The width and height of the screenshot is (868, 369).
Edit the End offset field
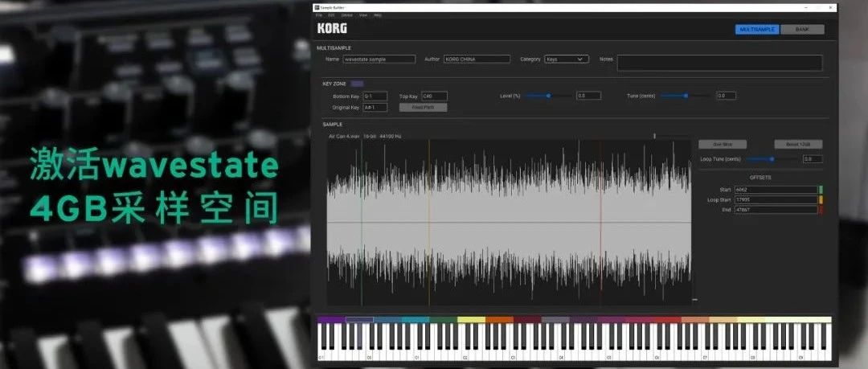(776, 210)
